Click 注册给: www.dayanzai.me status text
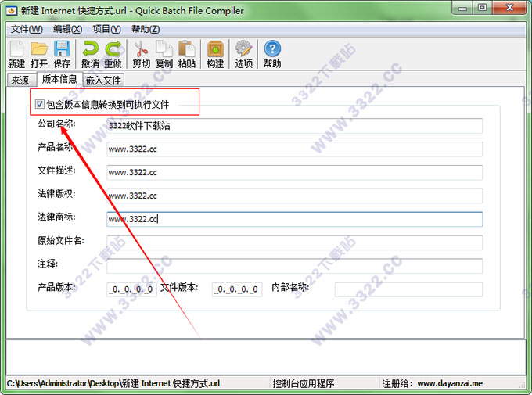Screen dimensions: 532x395 pos(432,383)
